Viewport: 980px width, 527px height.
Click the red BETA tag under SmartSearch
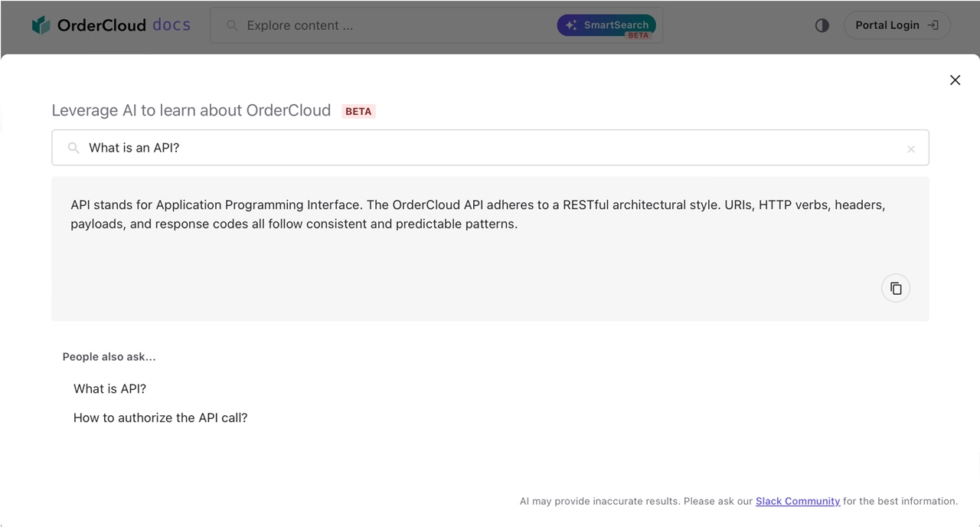coord(638,35)
